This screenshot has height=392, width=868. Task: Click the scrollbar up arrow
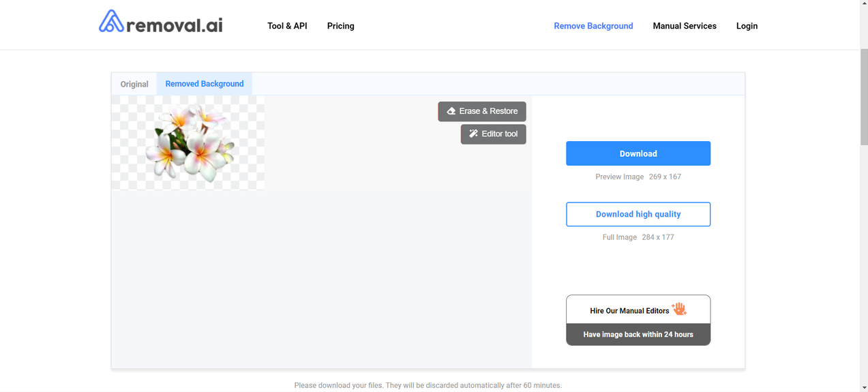[863, 4]
